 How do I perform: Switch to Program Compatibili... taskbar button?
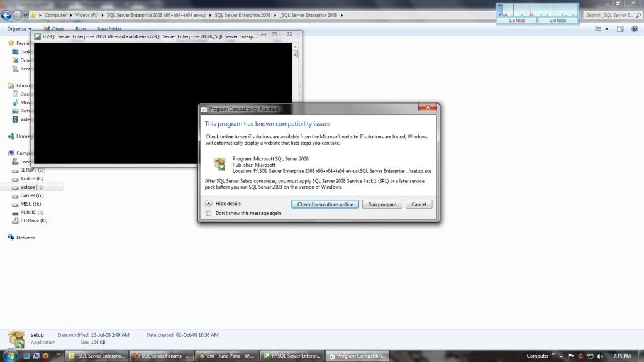357,356
